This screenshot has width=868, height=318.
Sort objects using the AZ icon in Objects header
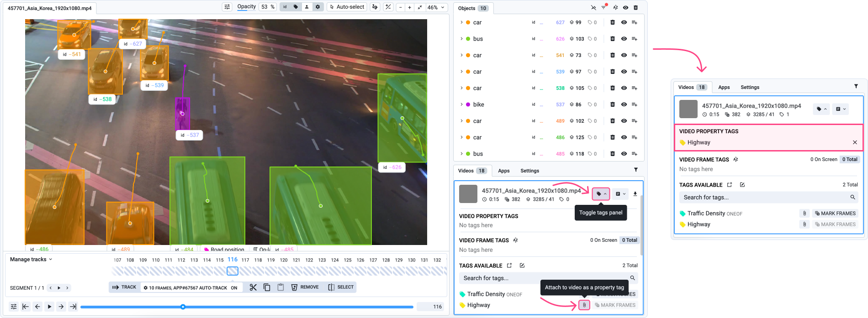tap(615, 8)
